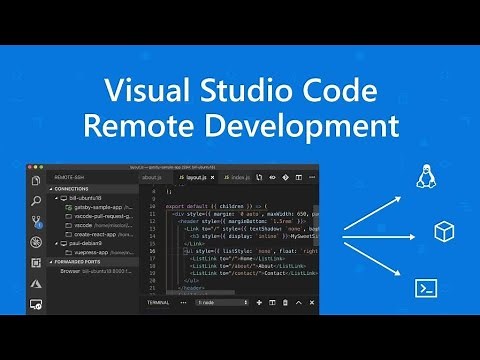Click the container cube icon

[x=444, y=231]
